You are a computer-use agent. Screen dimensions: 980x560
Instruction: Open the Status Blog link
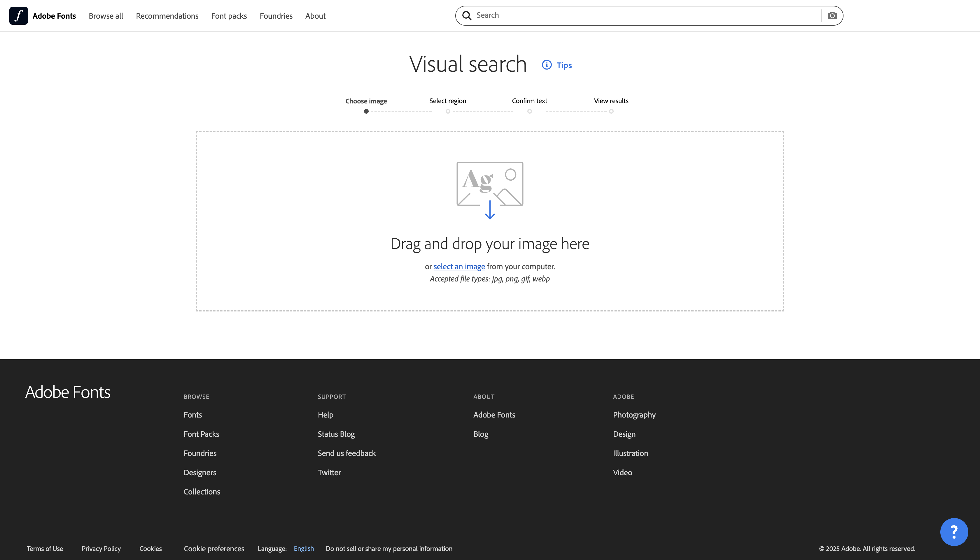point(336,434)
